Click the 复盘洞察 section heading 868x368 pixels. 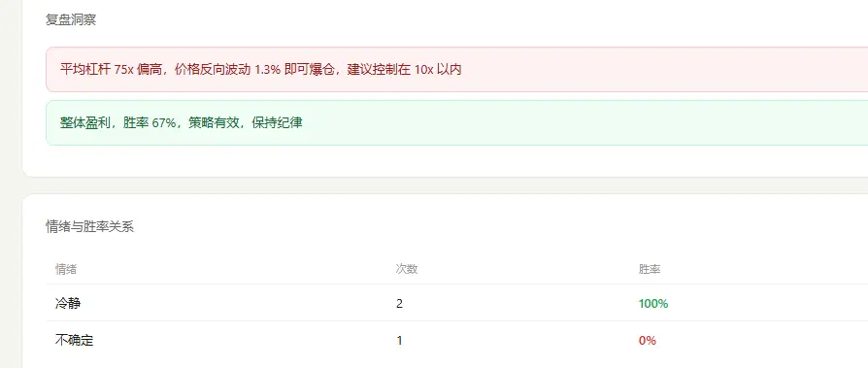[71, 20]
